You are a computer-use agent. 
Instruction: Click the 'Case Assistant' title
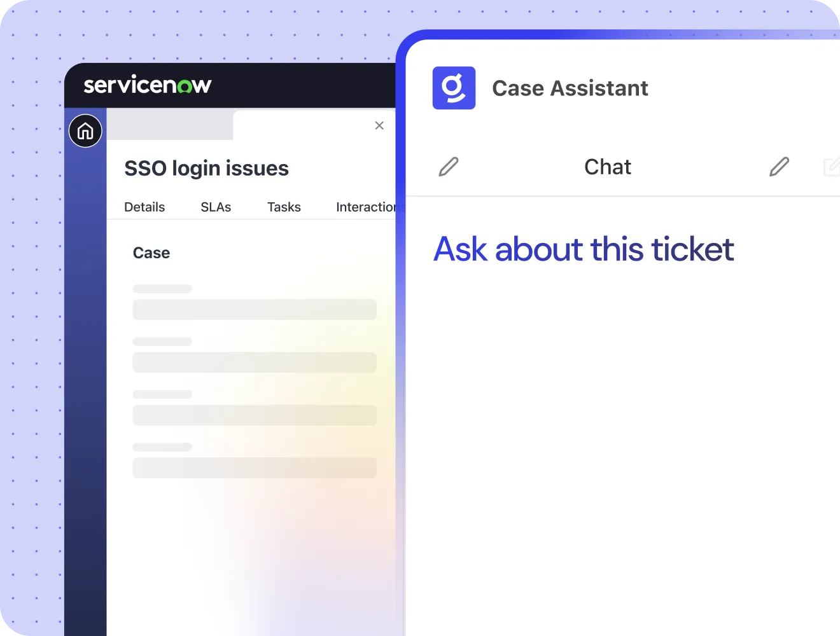pyautogui.click(x=570, y=88)
